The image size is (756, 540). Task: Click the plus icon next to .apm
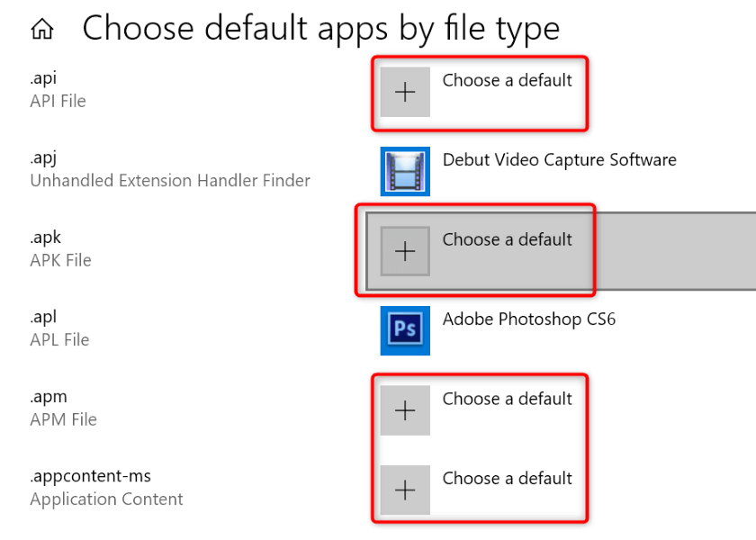point(405,410)
